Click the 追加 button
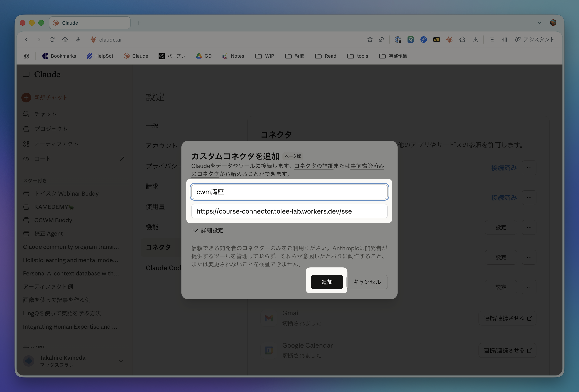Screen dimensions: 579x392 click(327, 282)
